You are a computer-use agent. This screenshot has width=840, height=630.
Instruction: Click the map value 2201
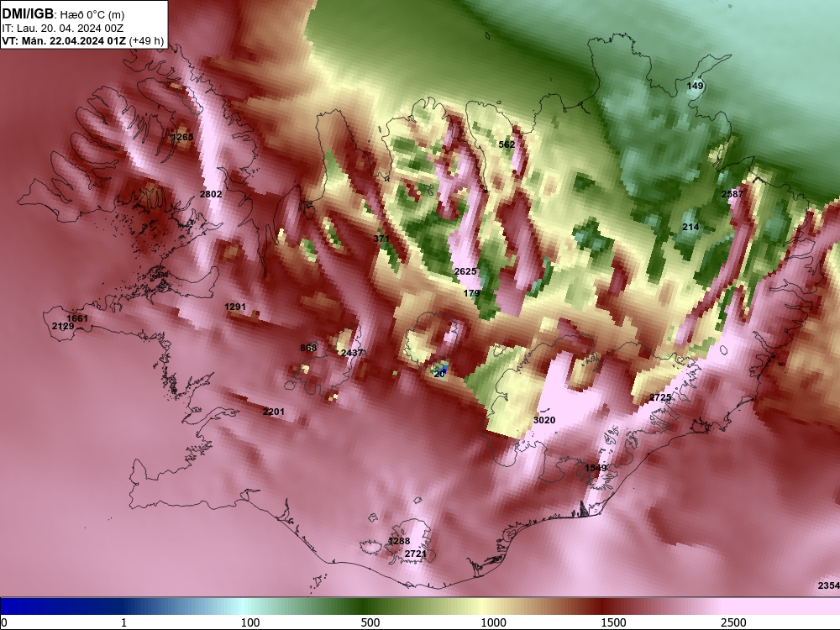coord(274,412)
